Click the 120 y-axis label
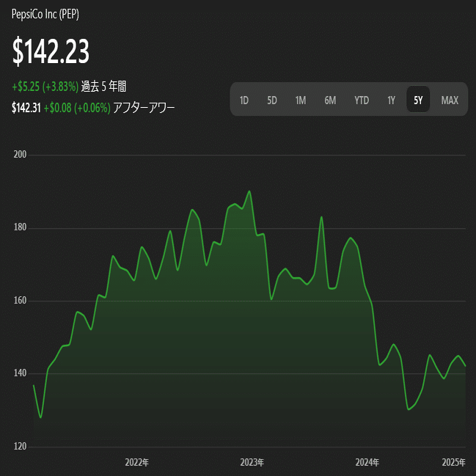 point(20,446)
